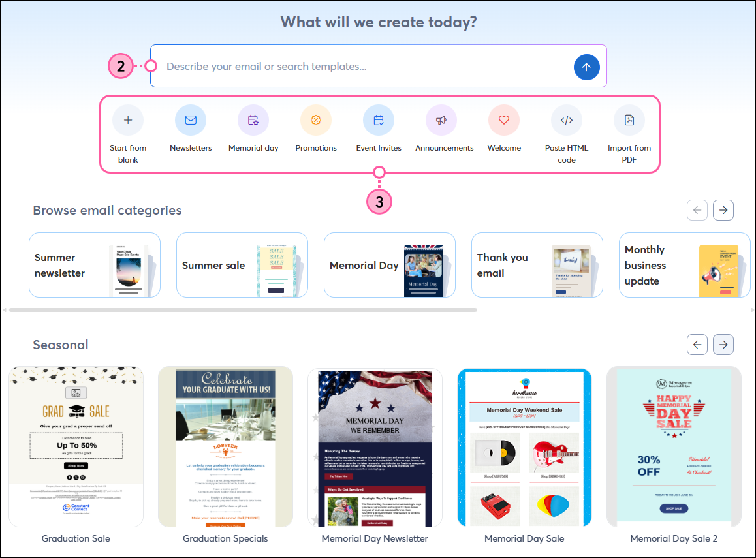The image size is (756, 558).
Task: Click the Seasonal section heading
Action: tap(61, 345)
